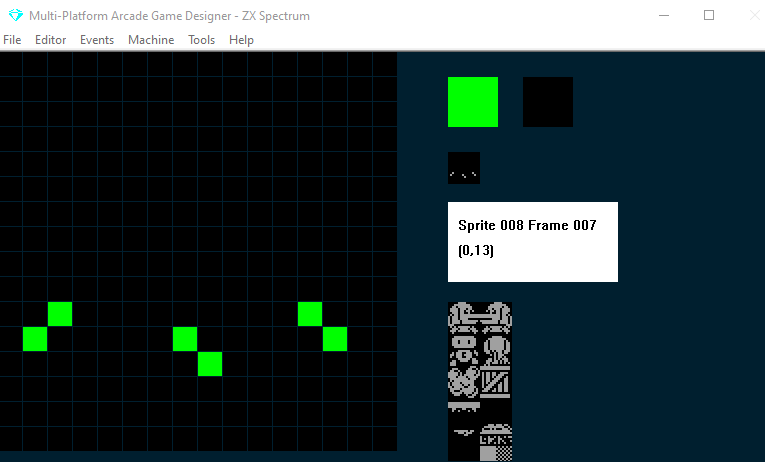Toggle lower green pixel of the leftmost pair
This screenshot has height=462, width=765.
pos(35,339)
